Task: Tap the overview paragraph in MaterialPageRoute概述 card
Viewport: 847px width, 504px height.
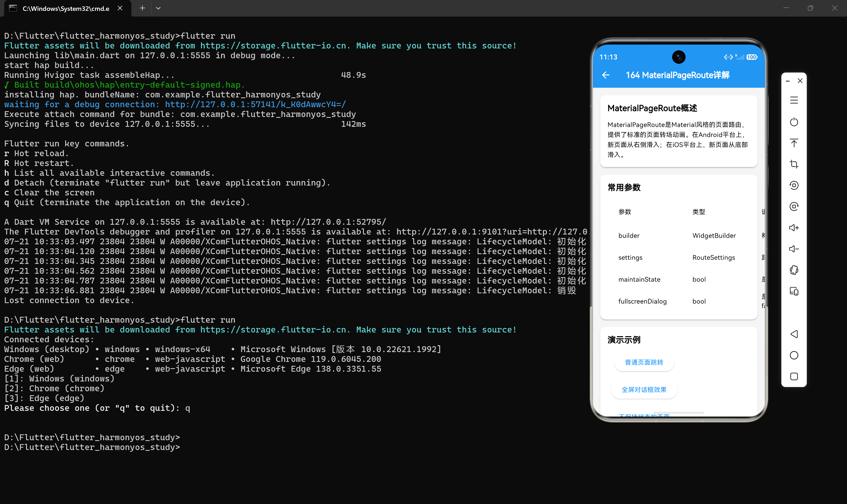Action: point(678,139)
